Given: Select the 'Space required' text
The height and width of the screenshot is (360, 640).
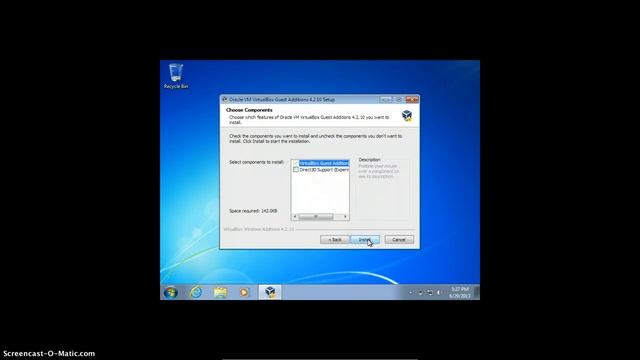Looking at the screenshot, I should pos(253,211).
